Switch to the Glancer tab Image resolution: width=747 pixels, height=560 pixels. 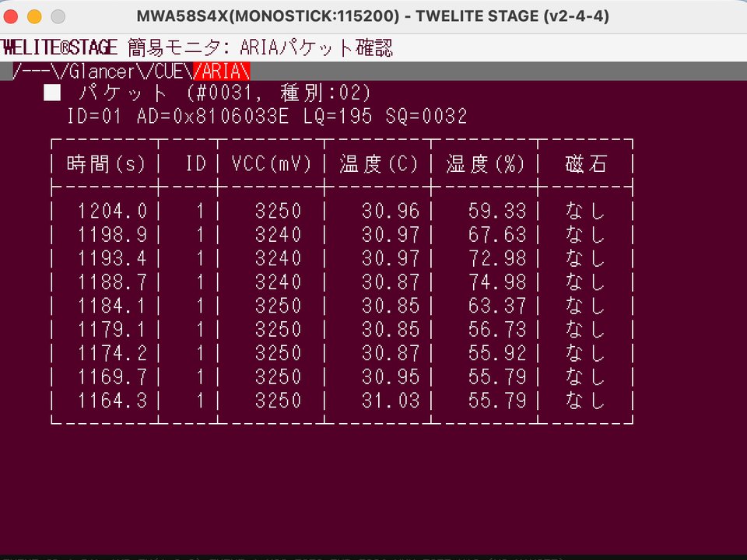[102, 72]
